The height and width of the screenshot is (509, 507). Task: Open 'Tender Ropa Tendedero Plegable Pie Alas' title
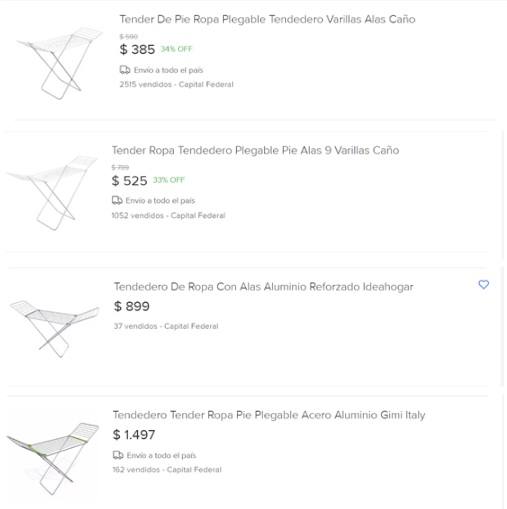coord(255,150)
